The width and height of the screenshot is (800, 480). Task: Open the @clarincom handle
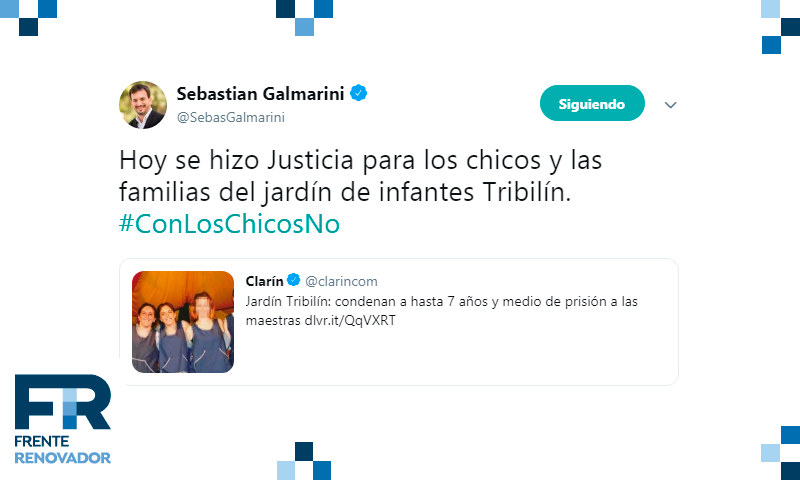pyautogui.click(x=341, y=281)
